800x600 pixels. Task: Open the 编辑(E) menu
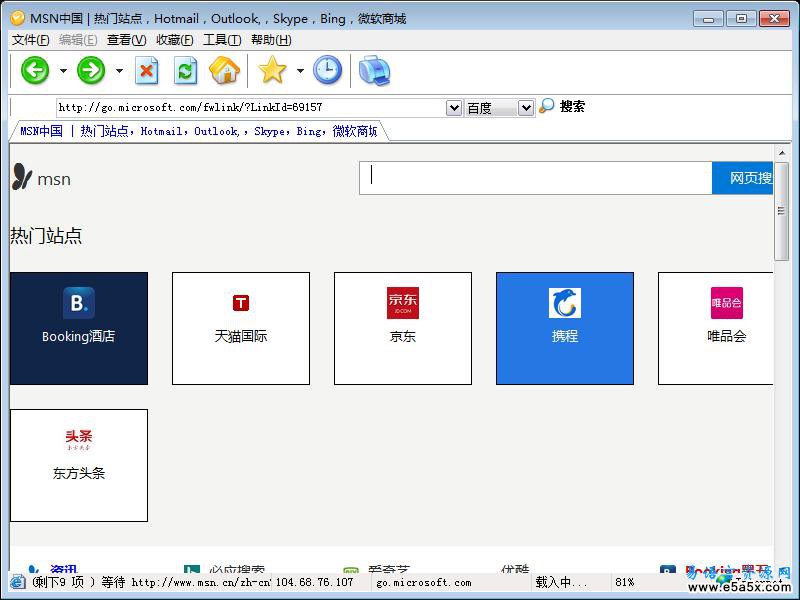[x=78, y=40]
